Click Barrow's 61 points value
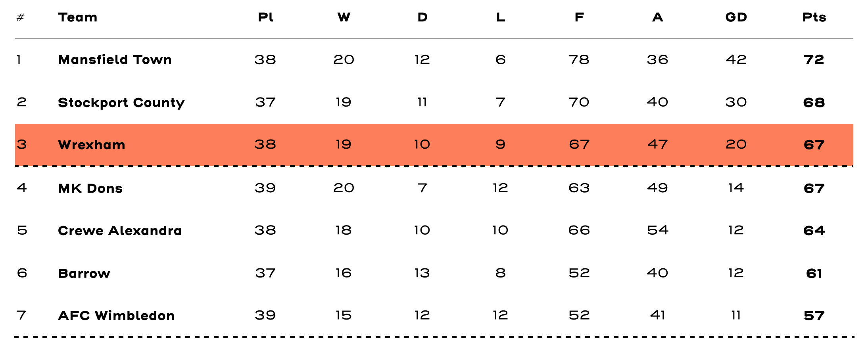Screen dimensions: 868x356 (x=814, y=273)
